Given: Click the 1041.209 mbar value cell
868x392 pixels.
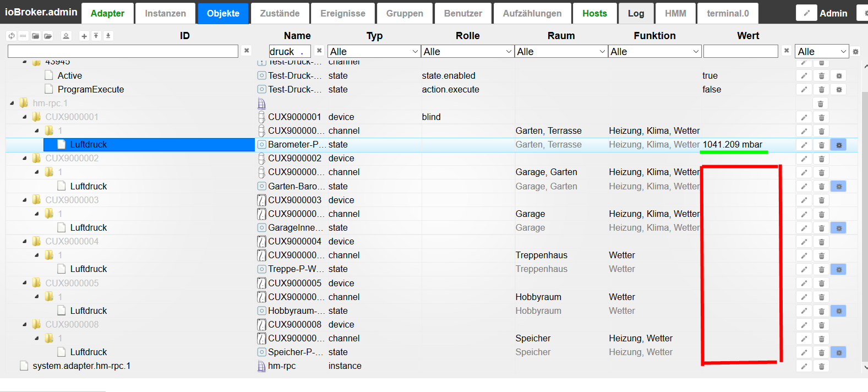Looking at the screenshot, I should coord(732,144).
